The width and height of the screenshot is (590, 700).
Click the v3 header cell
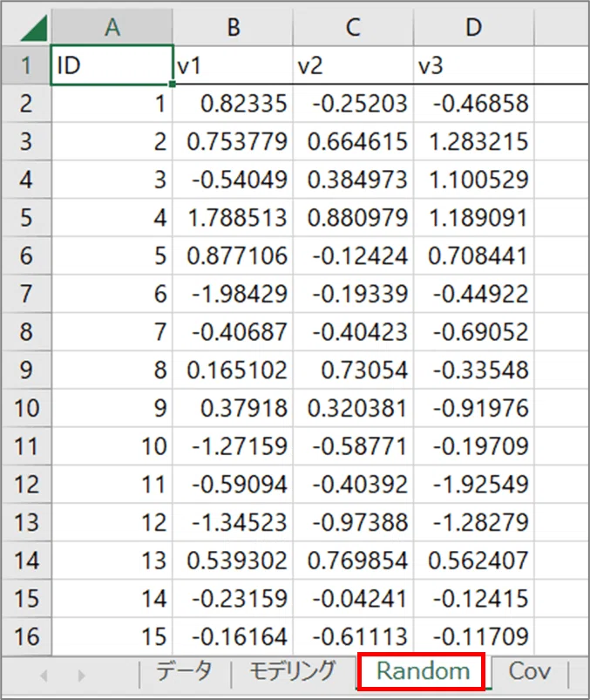pyautogui.click(x=474, y=65)
